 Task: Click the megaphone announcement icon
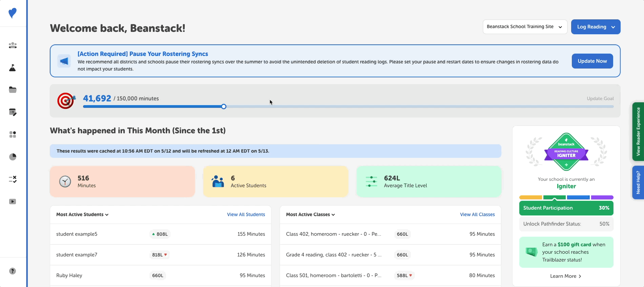point(64,61)
